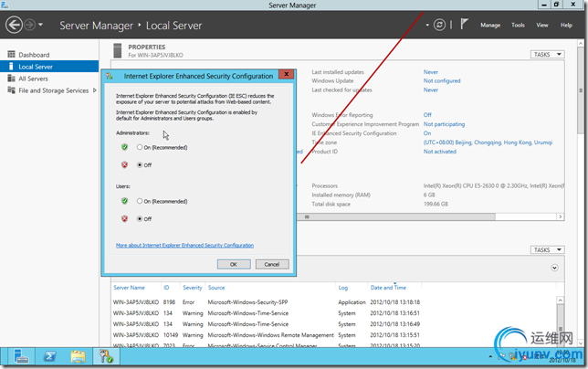Sort events by ID column
This screenshot has width=588, height=369.
[166, 288]
